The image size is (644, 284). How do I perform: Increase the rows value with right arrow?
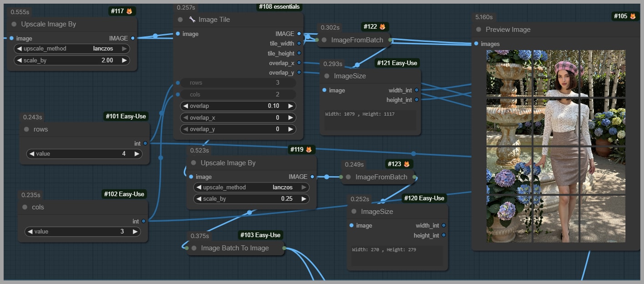(x=137, y=154)
